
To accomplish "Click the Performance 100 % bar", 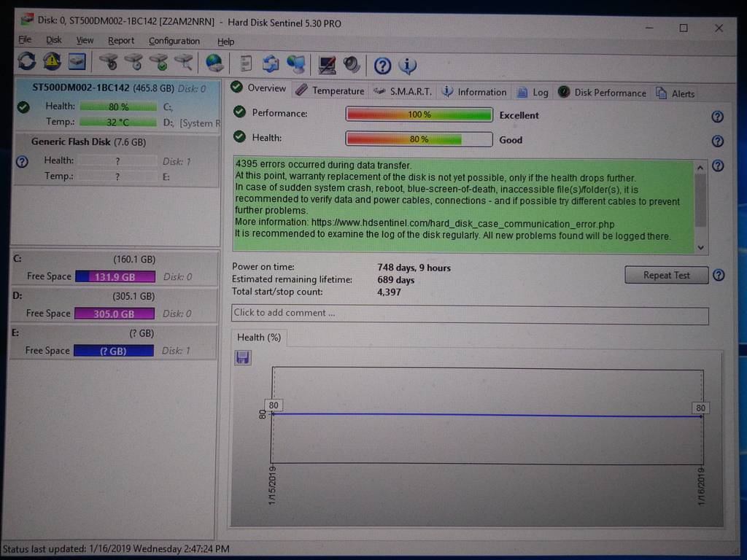I will [x=419, y=114].
